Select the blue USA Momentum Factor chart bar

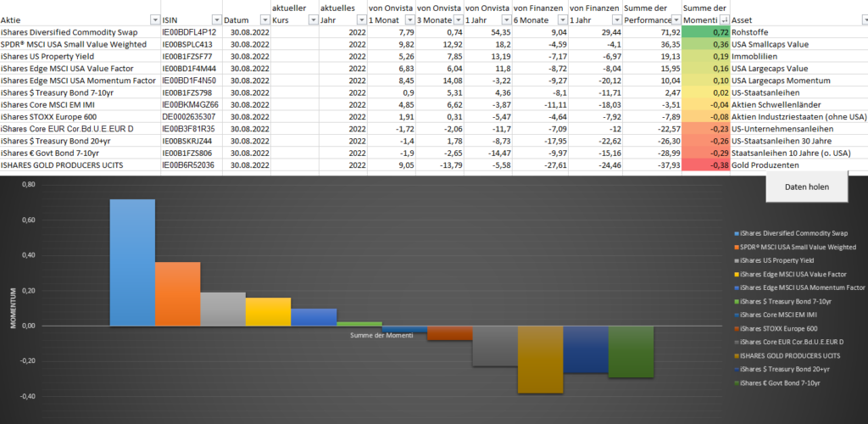314,317
